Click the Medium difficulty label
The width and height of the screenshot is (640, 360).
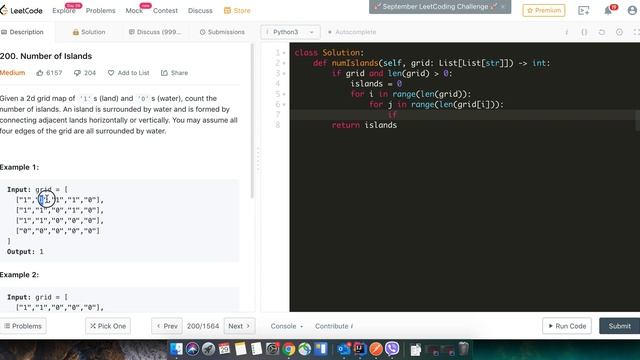(12, 73)
